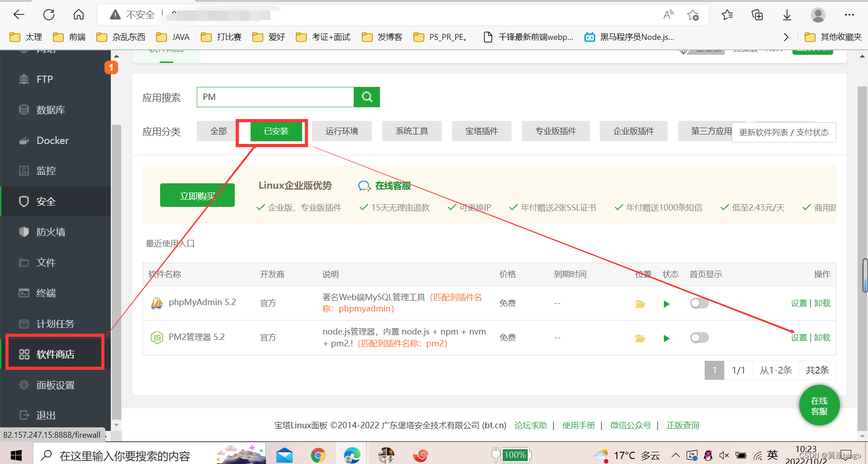This screenshot has height=464, width=868.
Task: Add this page to favorites
Action: [693, 15]
